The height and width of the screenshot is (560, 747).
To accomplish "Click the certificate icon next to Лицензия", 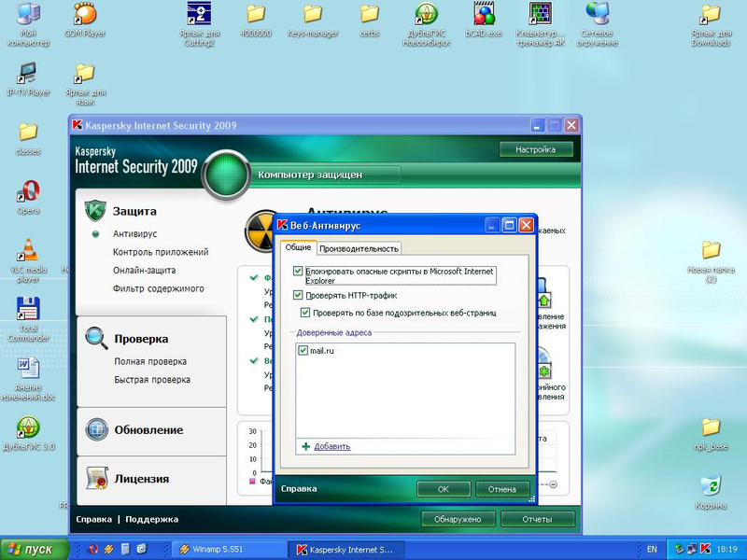I will (x=96, y=478).
